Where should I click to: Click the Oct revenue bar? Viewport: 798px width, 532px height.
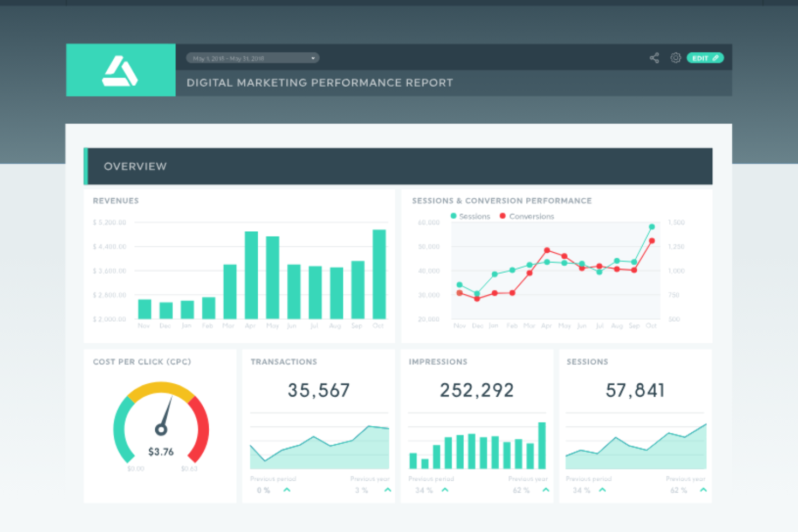pyautogui.click(x=379, y=274)
